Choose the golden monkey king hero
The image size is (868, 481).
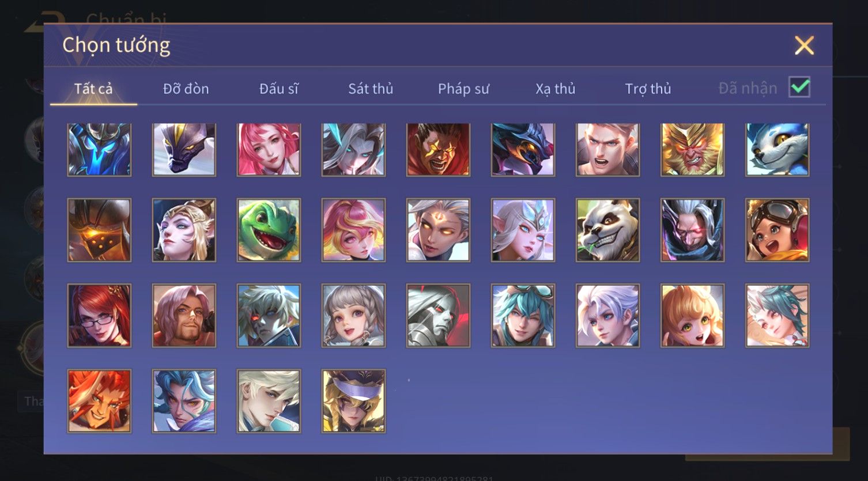(x=692, y=149)
